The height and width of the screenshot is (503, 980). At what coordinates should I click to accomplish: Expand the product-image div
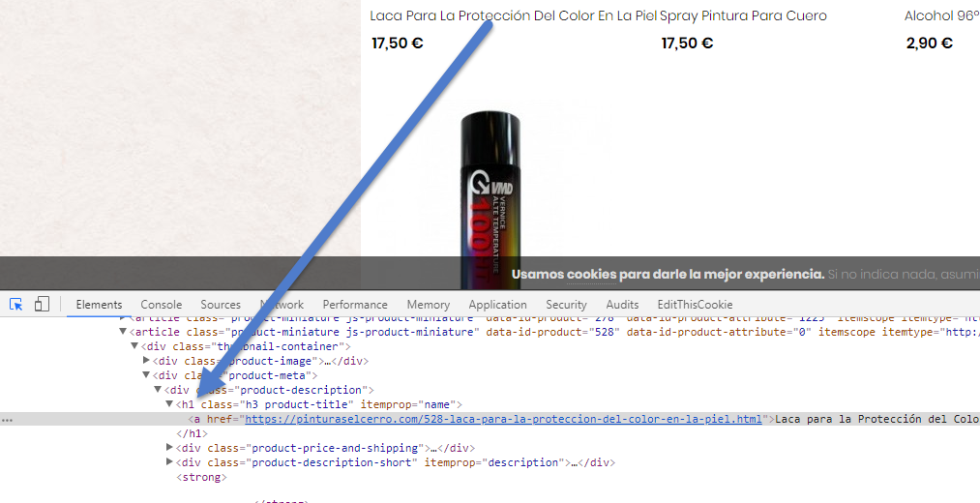146,361
